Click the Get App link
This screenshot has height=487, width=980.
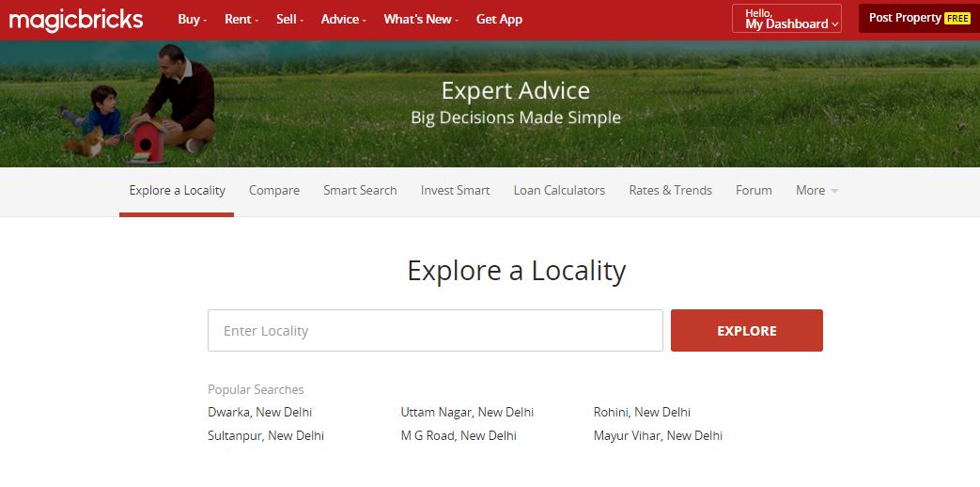coord(499,19)
